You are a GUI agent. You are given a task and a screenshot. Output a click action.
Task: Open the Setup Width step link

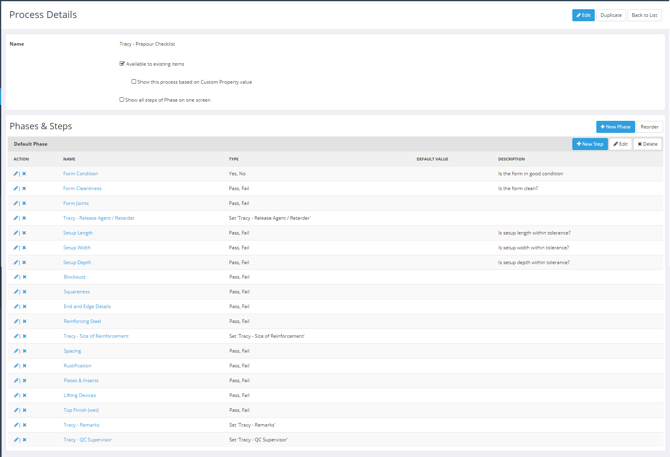(77, 248)
